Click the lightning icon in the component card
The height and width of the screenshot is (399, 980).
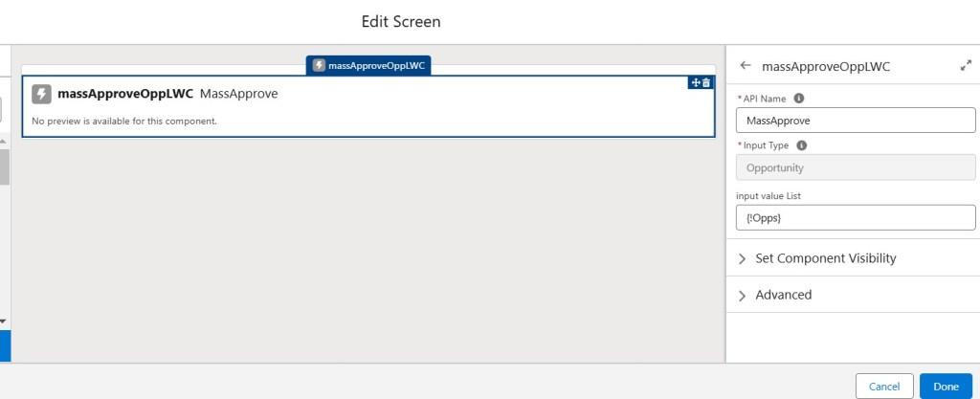point(41,94)
